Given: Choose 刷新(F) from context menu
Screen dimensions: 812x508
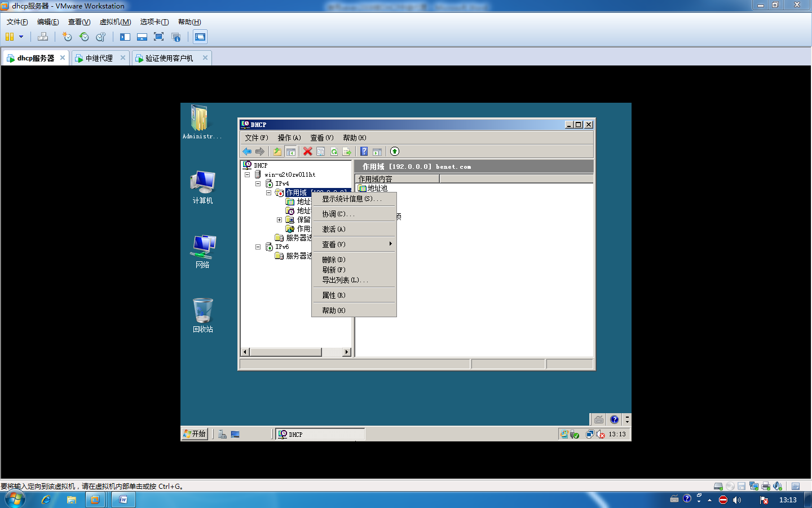Looking at the screenshot, I should pos(354,270).
